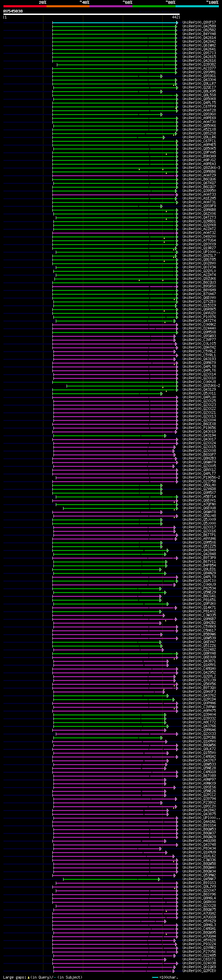Open hit UniRef100_A2ID77
Image resolution: width=222 pixels, height=980 pixels.
tap(199, 68)
